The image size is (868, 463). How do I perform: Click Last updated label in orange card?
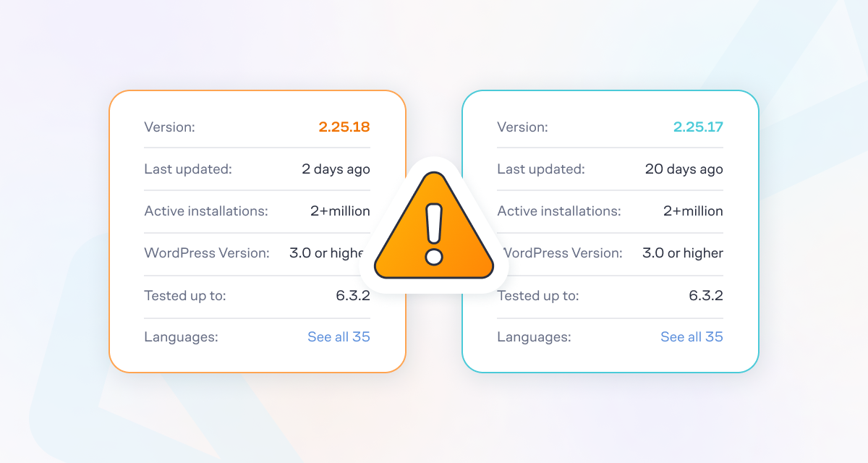click(188, 169)
